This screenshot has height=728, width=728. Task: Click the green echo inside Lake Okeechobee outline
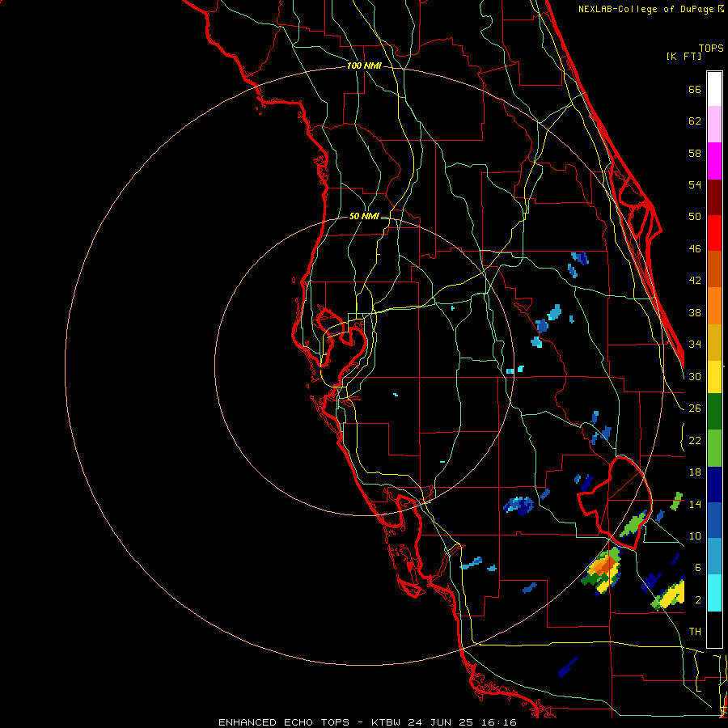click(x=633, y=525)
